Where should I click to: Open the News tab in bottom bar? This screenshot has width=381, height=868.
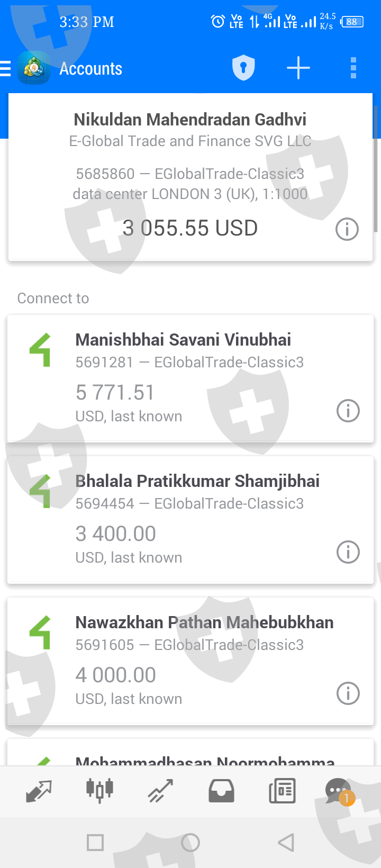point(282,791)
